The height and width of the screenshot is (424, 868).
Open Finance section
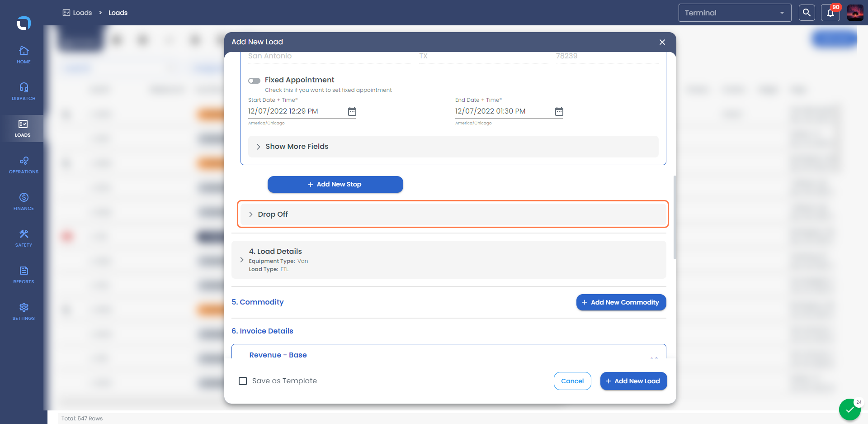click(24, 202)
